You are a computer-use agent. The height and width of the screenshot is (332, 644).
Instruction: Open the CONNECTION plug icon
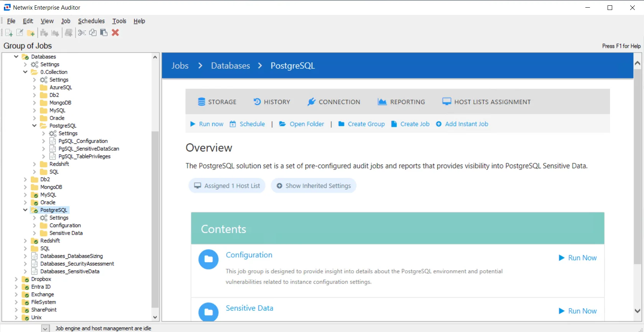(311, 102)
